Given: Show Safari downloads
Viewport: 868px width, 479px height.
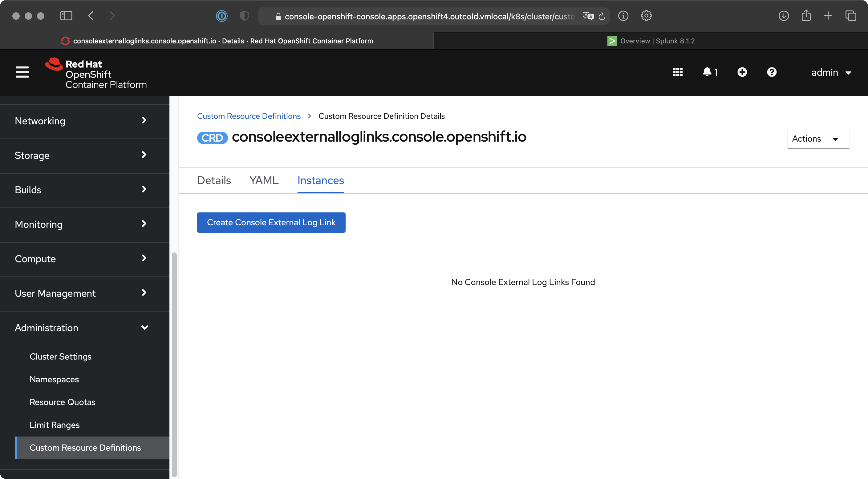Looking at the screenshot, I should 783,16.
